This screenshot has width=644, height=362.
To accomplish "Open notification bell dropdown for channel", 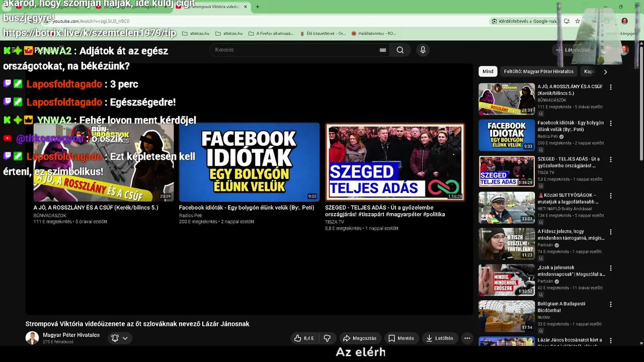I will pos(120,338).
